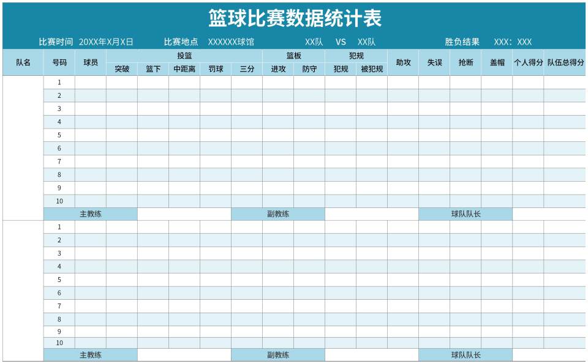
Task: Select the 抢断 column header
Action: click(466, 62)
